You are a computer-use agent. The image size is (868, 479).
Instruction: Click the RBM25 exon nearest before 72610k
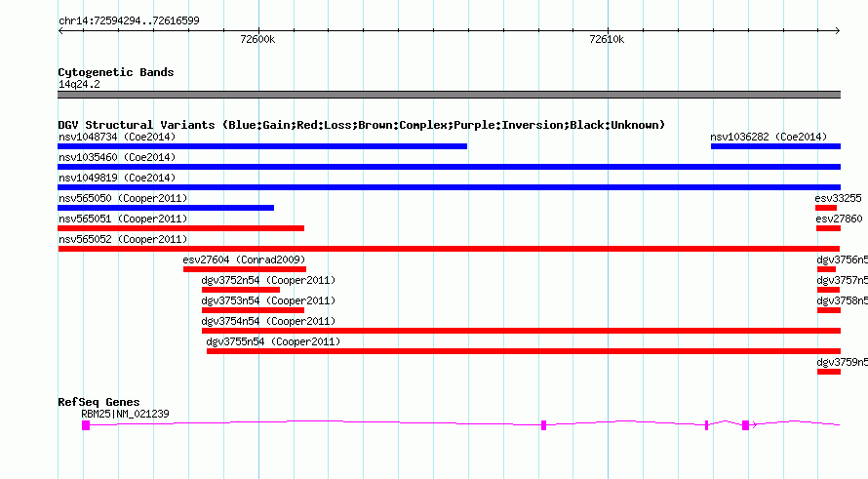(x=543, y=424)
